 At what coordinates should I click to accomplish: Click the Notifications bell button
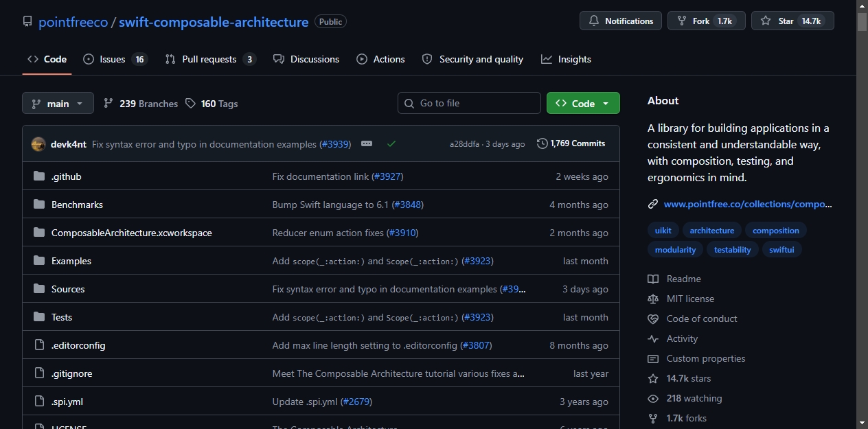(x=621, y=21)
